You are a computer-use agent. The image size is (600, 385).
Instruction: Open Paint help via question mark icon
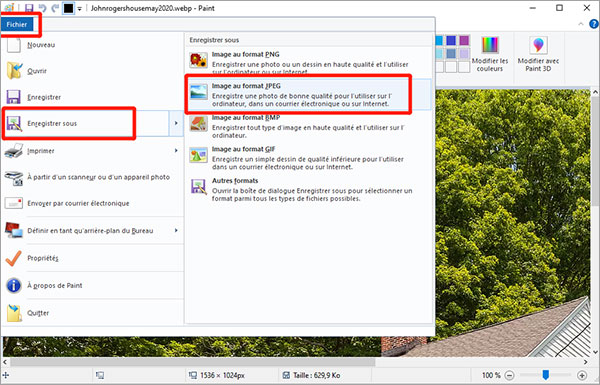pos(594,24)
